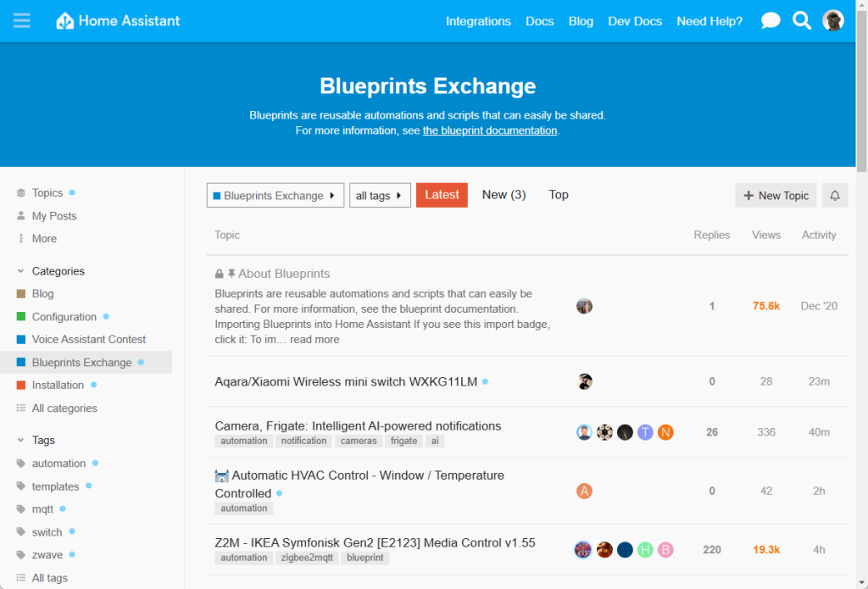
Task: Click the notification bell for this category
Action: (835, 196)
